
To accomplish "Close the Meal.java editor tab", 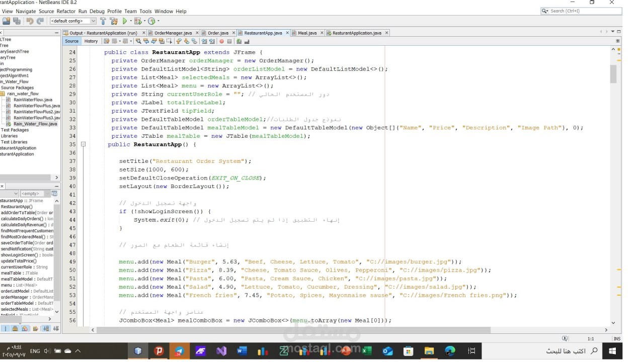I will 322,33.
